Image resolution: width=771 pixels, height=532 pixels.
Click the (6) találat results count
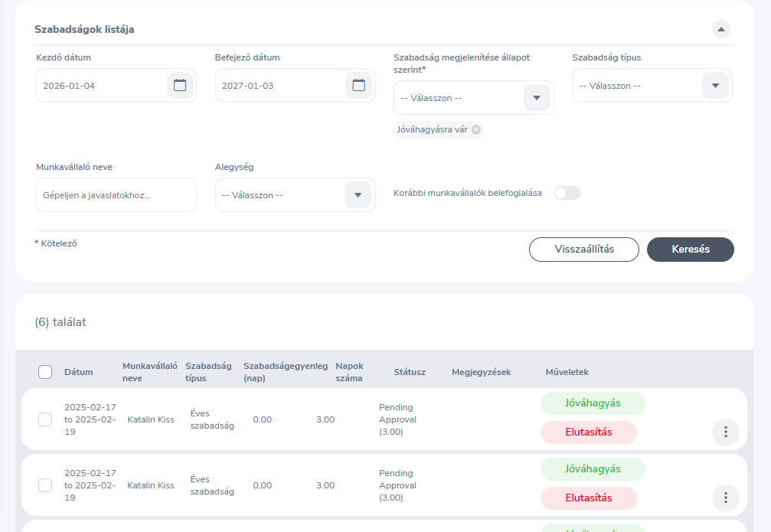coord(60,322)
